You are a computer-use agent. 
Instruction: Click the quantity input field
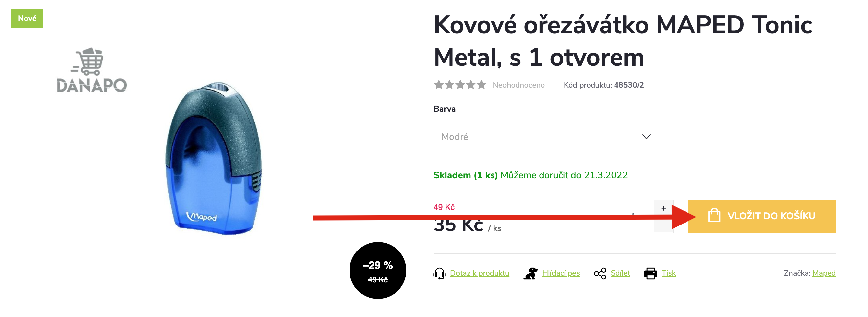pyautogui.click(x=633, y=216)
